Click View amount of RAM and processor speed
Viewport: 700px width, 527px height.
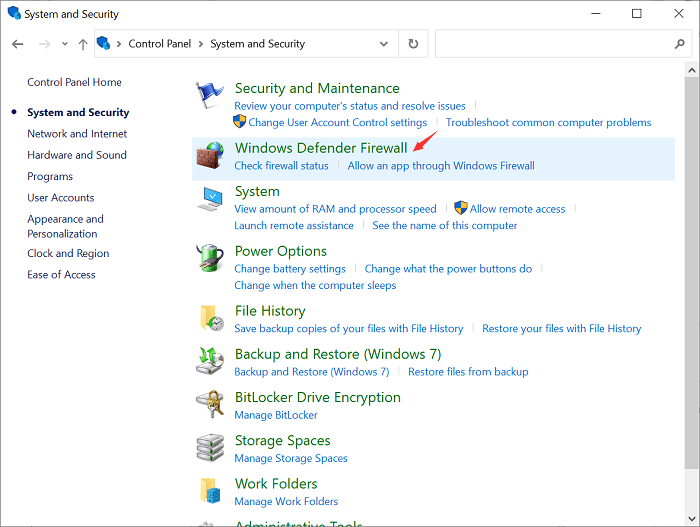[335, 209]
